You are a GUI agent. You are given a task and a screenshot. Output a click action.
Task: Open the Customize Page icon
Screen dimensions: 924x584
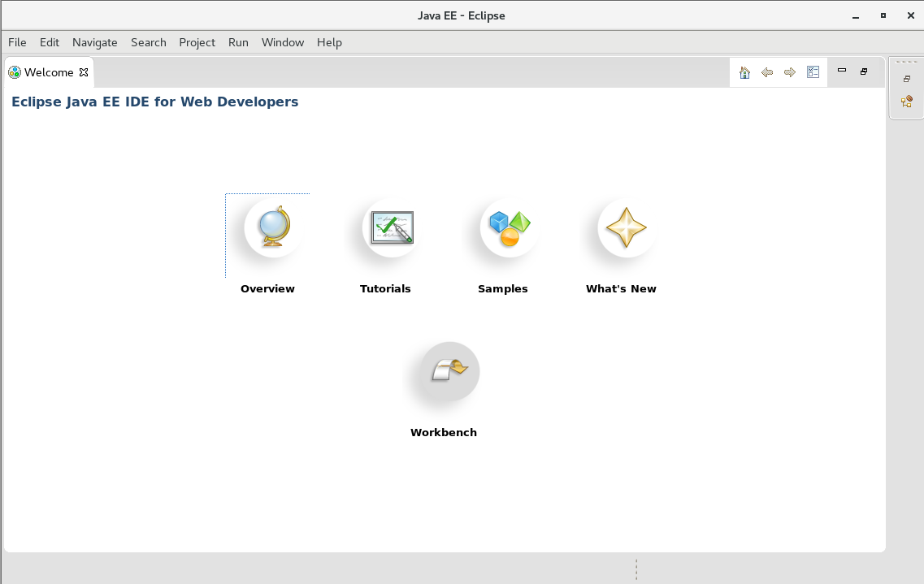pyautogui.click(x=813, y=71)
